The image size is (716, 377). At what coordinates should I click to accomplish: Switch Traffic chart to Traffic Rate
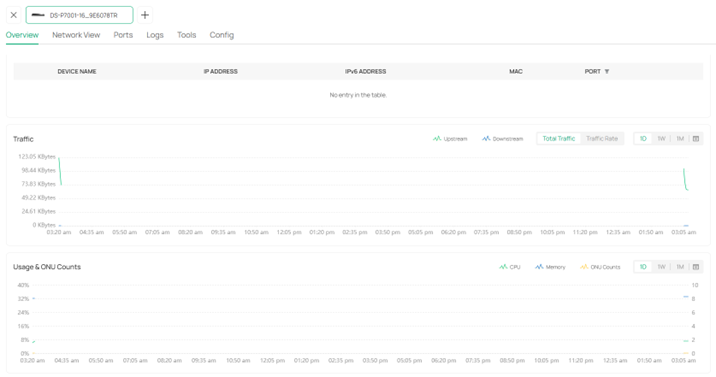[602, 139]
